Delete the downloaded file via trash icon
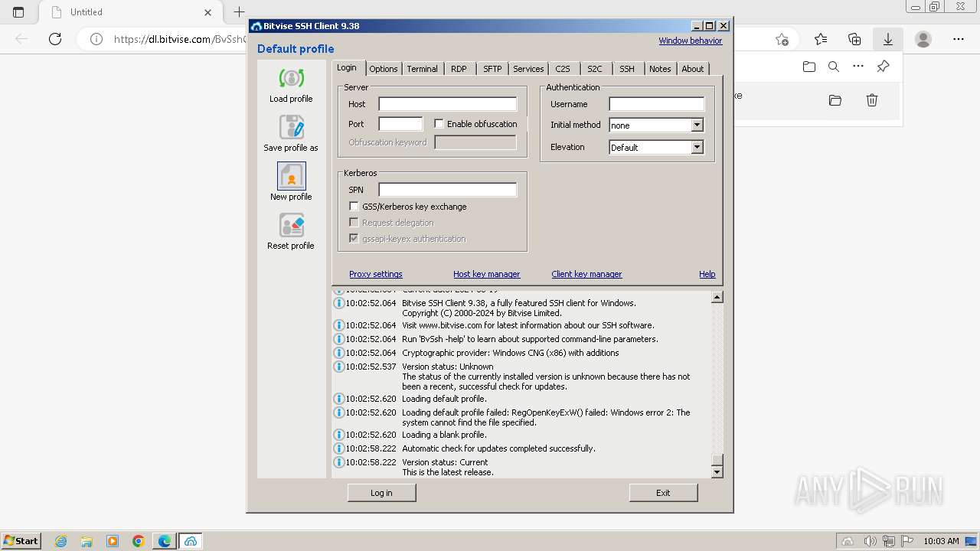The height and width of the screenshot is (551, 980). point(871,100)
